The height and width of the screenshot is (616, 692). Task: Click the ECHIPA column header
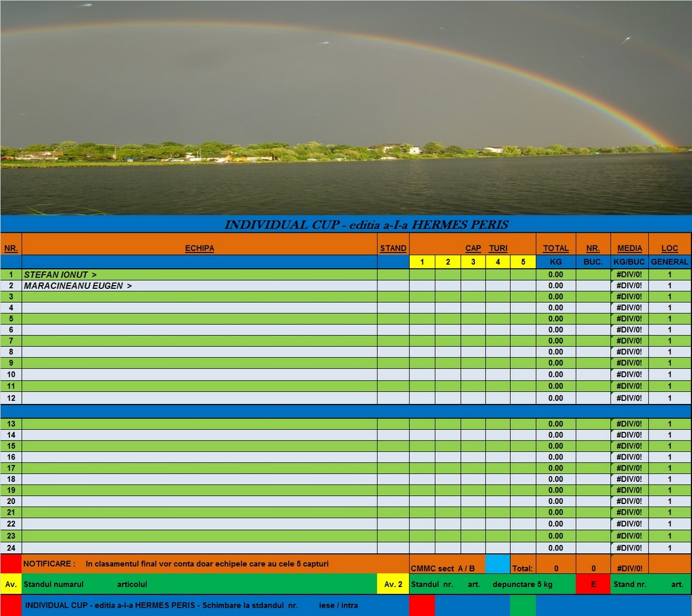pos(199,248)
